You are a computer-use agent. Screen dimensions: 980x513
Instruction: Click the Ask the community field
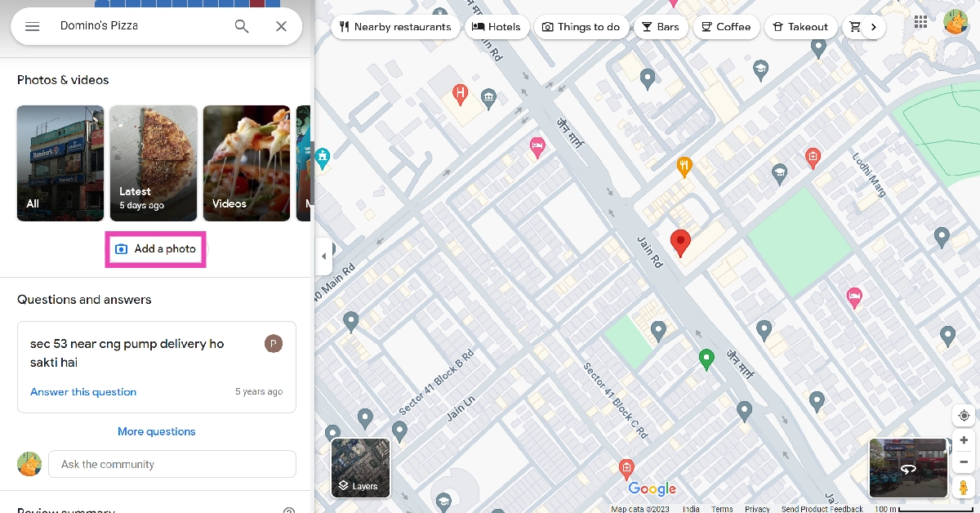(171, 464)
